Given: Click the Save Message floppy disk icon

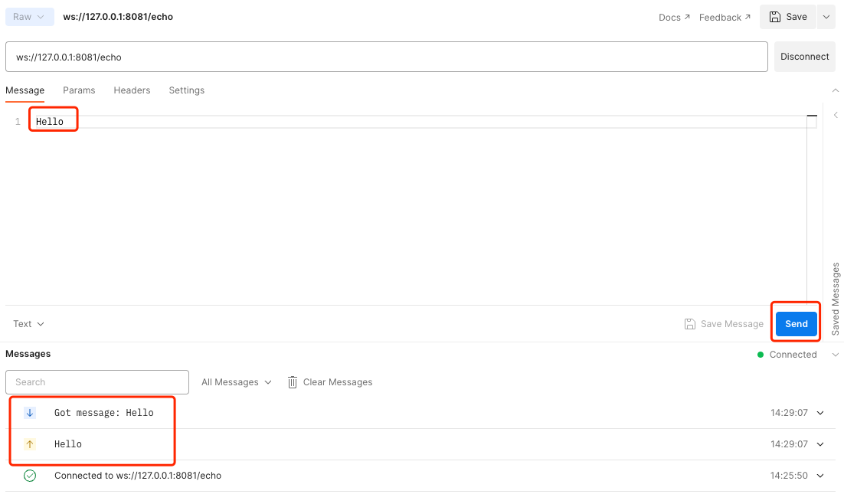Looking at the screenshot, I should point(689,323).
